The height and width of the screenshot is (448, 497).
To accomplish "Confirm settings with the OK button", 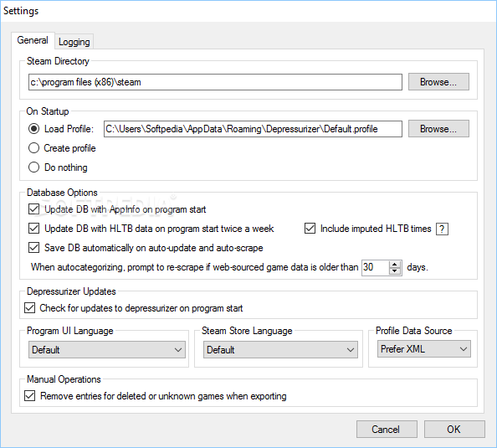I will [454, 430].
